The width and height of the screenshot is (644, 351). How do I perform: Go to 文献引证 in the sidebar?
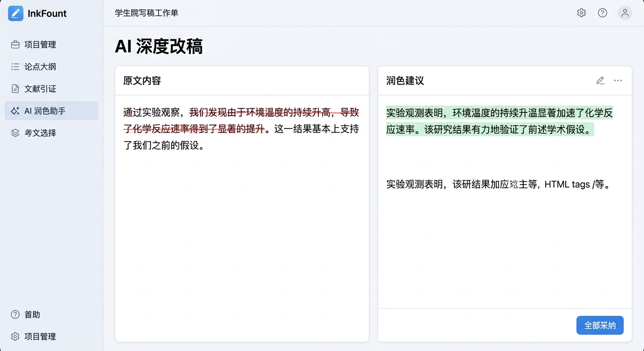40,89
